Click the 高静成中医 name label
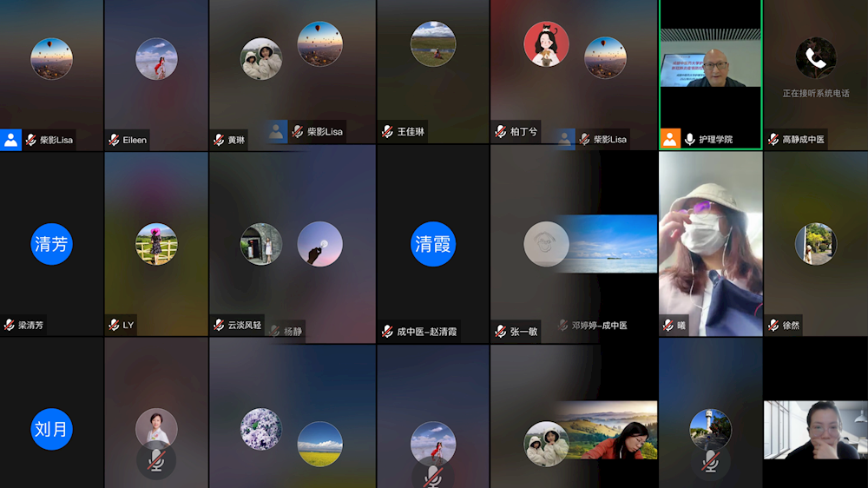This screenshot has height=488, width=868. coord(803,140)
